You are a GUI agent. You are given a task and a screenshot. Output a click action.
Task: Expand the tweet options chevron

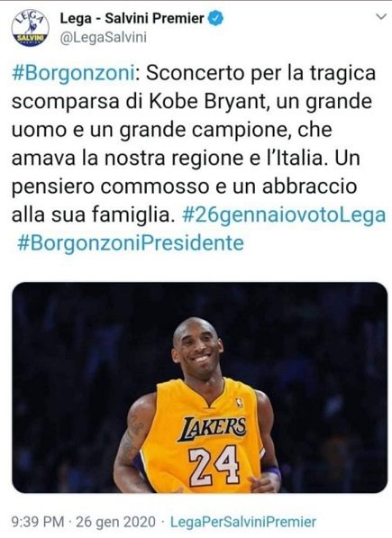[x=381, y=16]
